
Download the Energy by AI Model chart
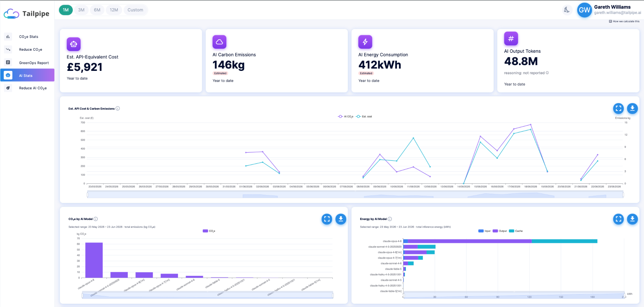(x=632, y=219)
